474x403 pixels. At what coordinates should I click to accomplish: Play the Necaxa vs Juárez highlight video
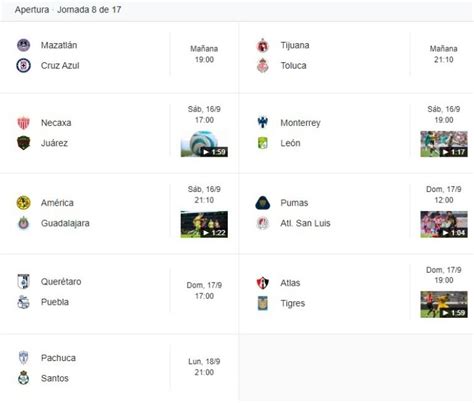tap(204, 144)
